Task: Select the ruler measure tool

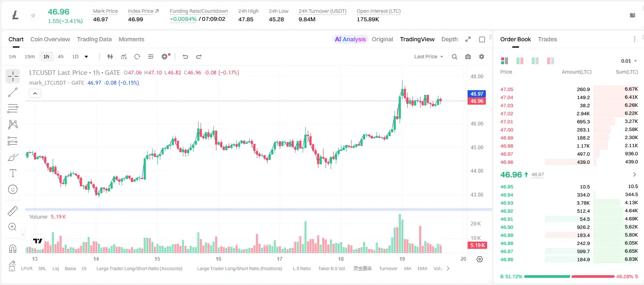Action: [x=13, y=211]
